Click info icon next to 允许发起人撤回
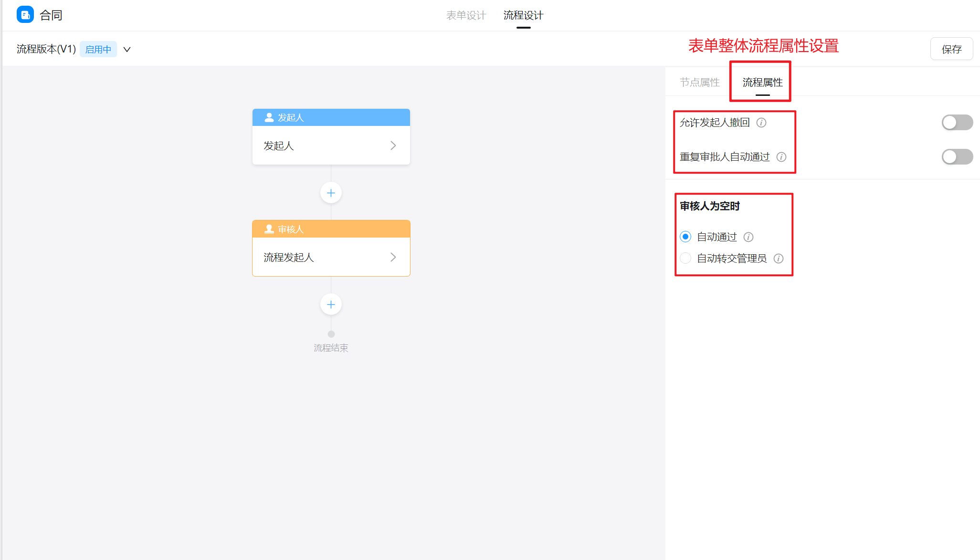 [x=761, y=123]
